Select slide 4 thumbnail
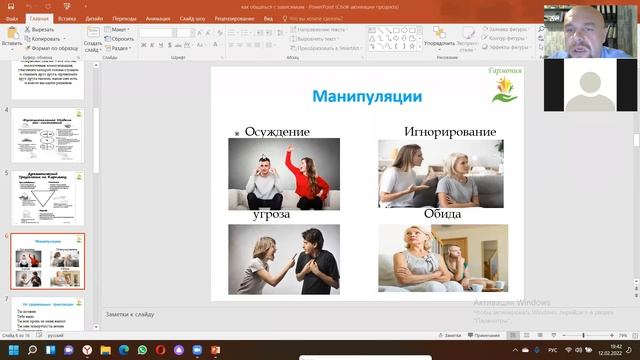 pos(47,135)
